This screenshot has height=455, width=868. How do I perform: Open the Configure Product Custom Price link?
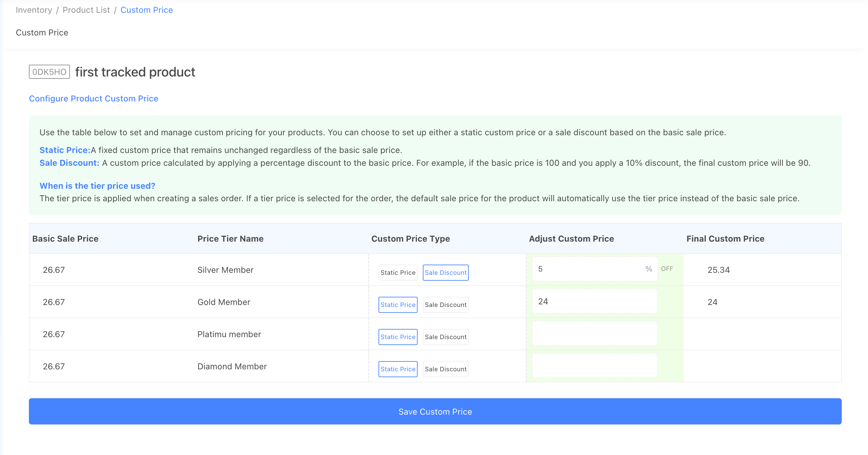[x=94, y=98]
